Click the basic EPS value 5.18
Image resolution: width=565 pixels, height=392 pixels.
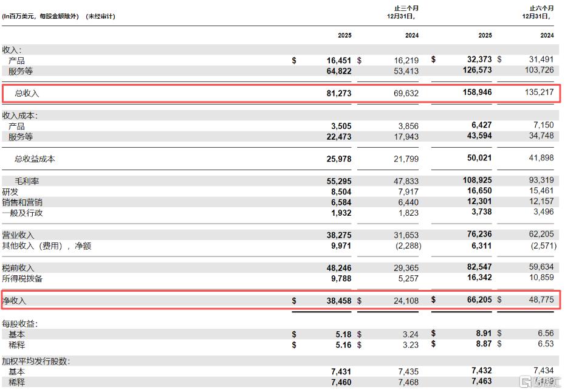pos(343,334)
